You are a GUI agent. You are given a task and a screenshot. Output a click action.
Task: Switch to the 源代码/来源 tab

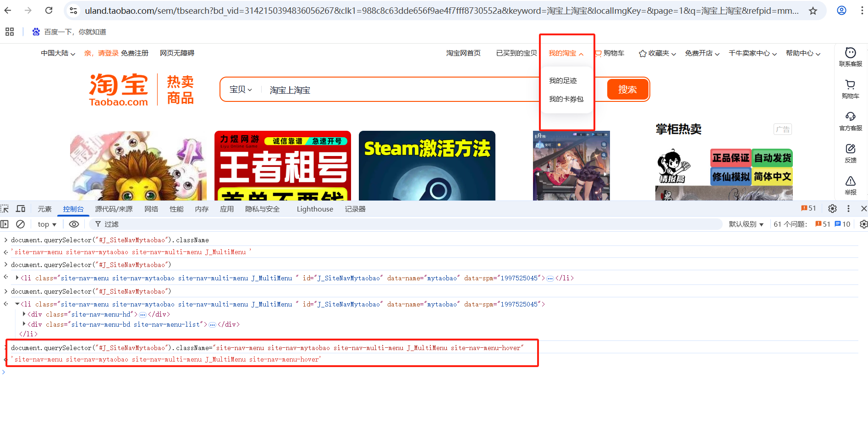coord(114,209)
